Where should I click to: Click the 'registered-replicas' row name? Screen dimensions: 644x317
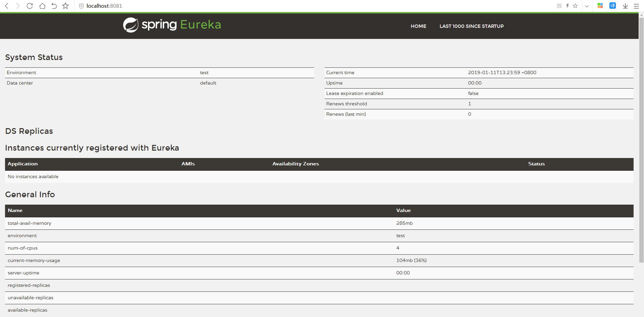(x=29, y=285)
